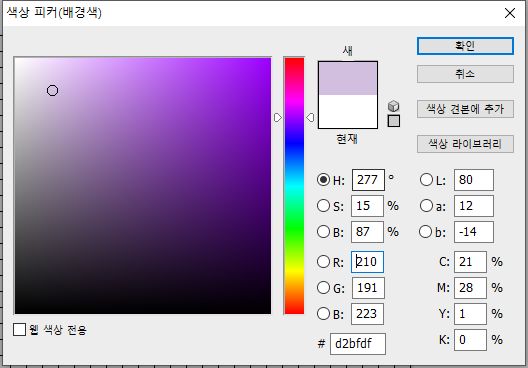Click the hue slider's right arrow handle
Viewport: 528px width, 368px height.
pos(310,118)
